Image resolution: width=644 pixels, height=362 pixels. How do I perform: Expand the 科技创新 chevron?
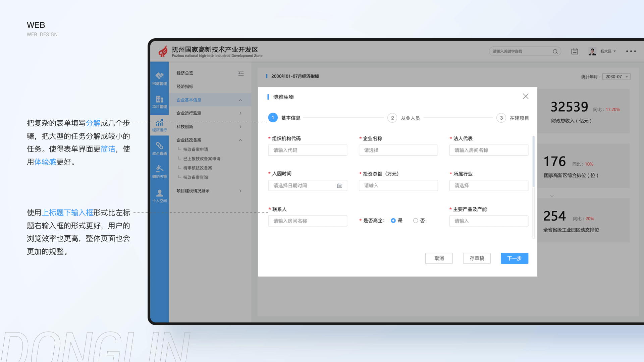240,127
